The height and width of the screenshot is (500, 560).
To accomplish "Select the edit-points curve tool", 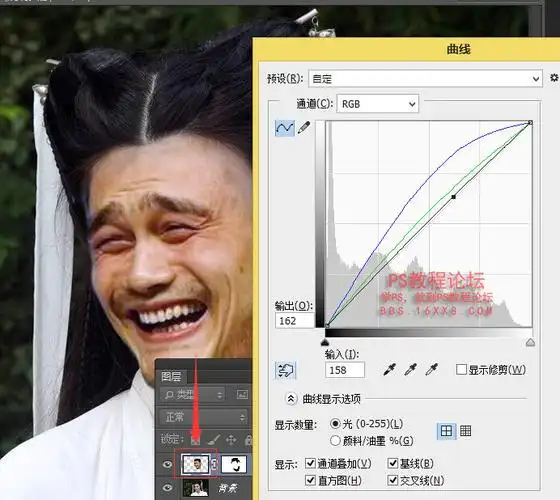I will [285, 128].
